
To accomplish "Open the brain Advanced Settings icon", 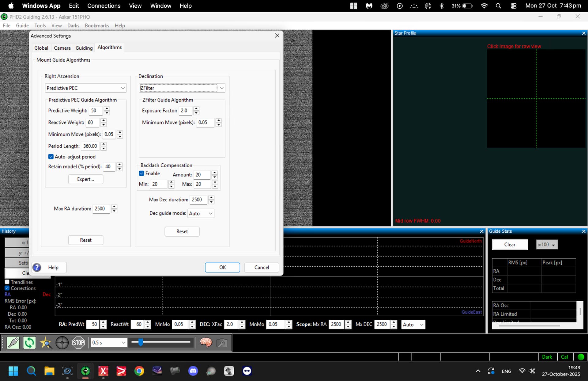I will pyautogui.click(x=206, y=342).
